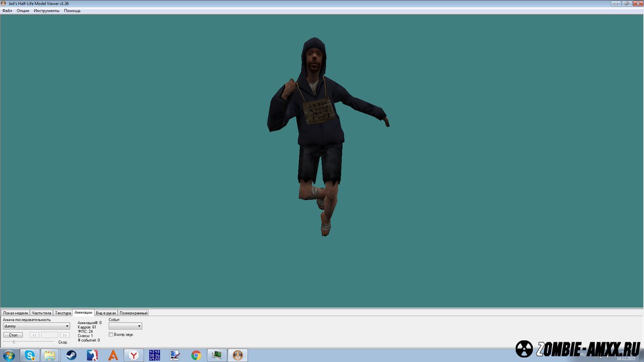The image size is (644, 362).
Task: Open the monitor with pen app in taskbar
Action: 175,355
